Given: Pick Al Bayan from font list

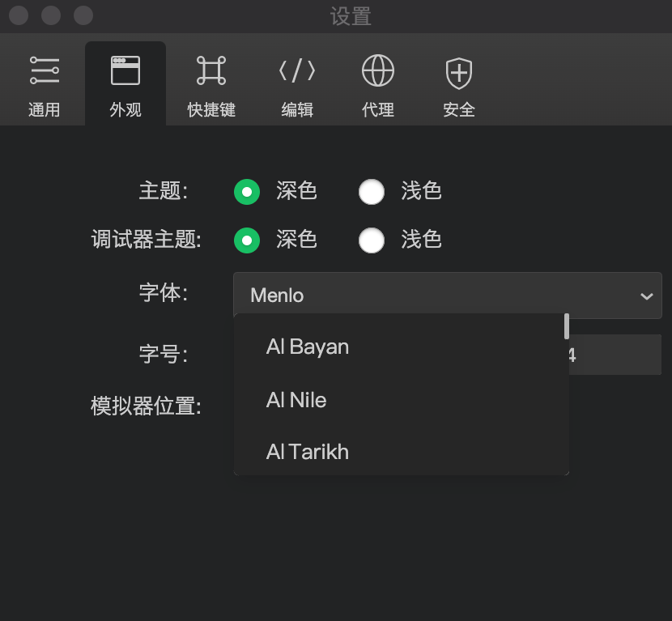Looking at the screenshot, I should tap(308, 347).
